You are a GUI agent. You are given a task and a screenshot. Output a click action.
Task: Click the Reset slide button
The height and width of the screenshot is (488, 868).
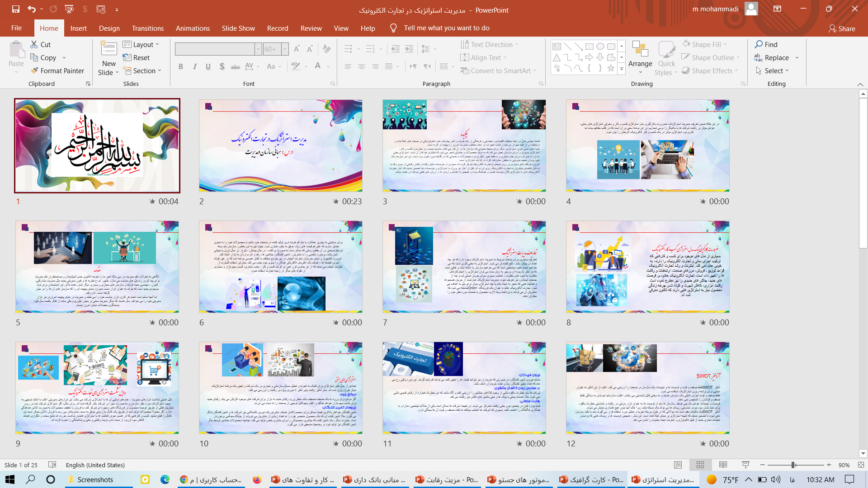(x=136, y=58)
